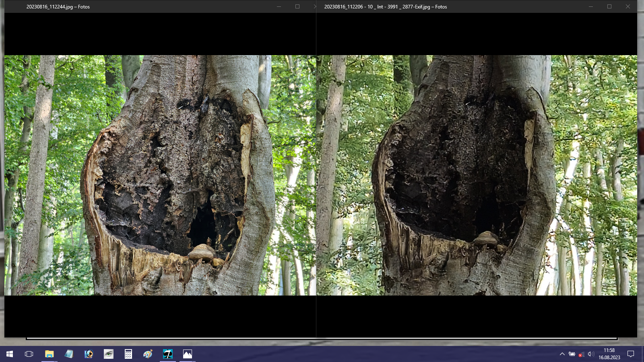Open Task View from the taskbar
Viewport: 644px width, 362px height.
tap(29, 354)
